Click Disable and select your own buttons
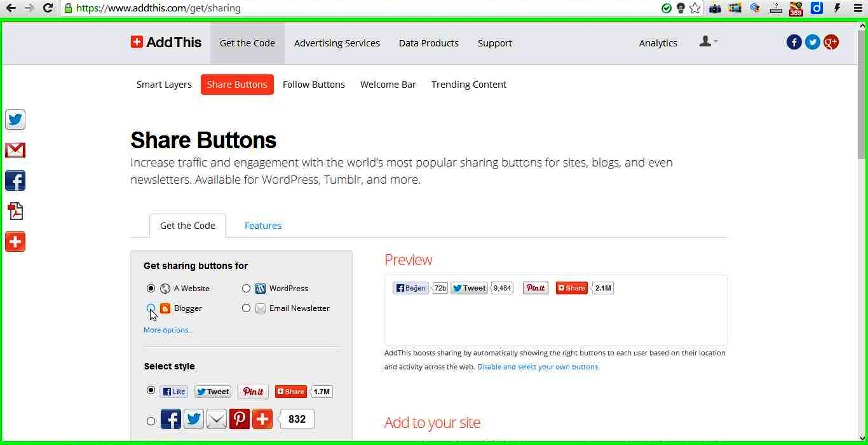This screenshot has width=868, height=445. (538, 367)
